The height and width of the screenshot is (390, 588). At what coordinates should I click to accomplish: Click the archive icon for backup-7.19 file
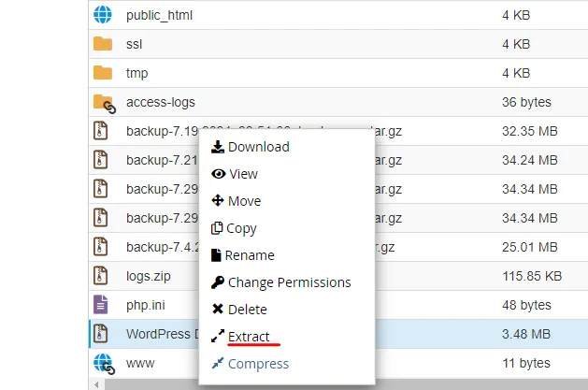101,131
